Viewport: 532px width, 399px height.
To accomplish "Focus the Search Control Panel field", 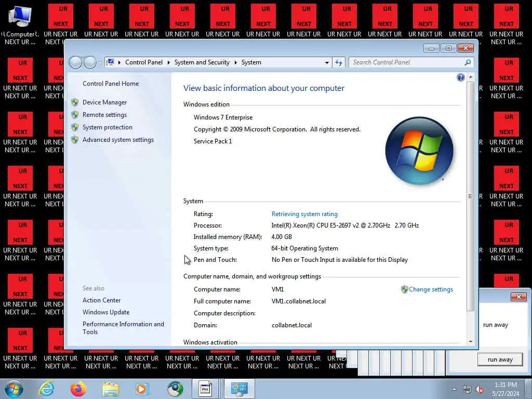I will click(x=407, y=62).
